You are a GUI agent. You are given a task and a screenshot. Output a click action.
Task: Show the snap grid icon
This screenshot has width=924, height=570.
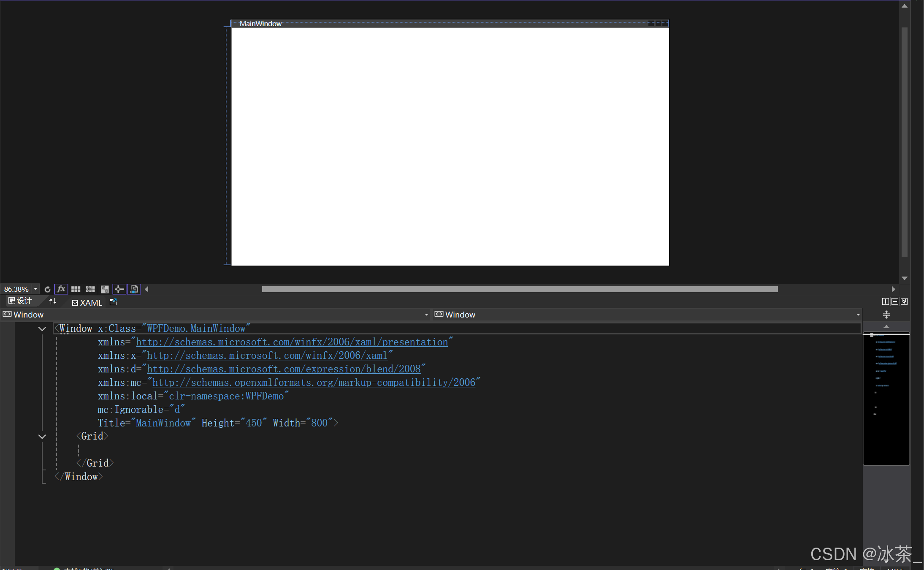pyautogui.click(x=76, y=289)
